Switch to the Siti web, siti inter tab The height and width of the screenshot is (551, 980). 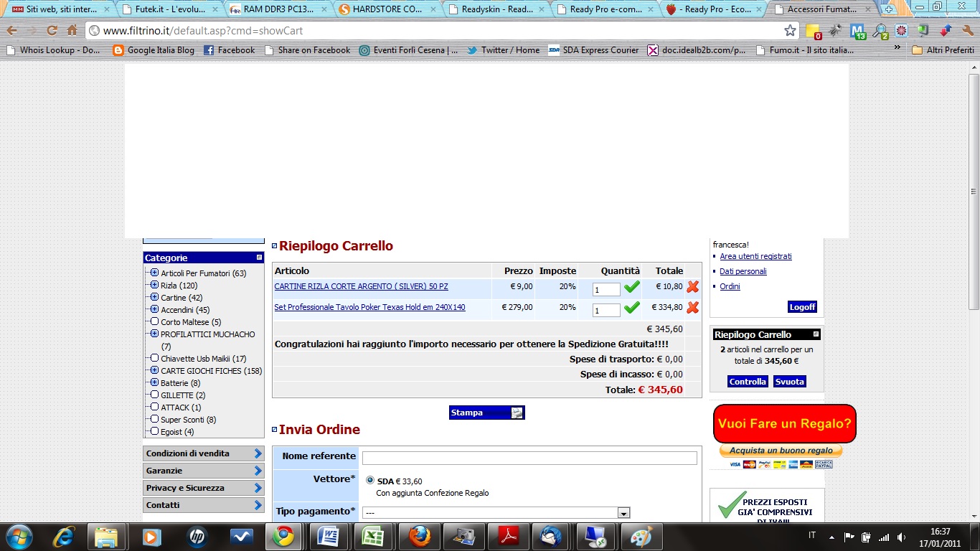point(62,9)
